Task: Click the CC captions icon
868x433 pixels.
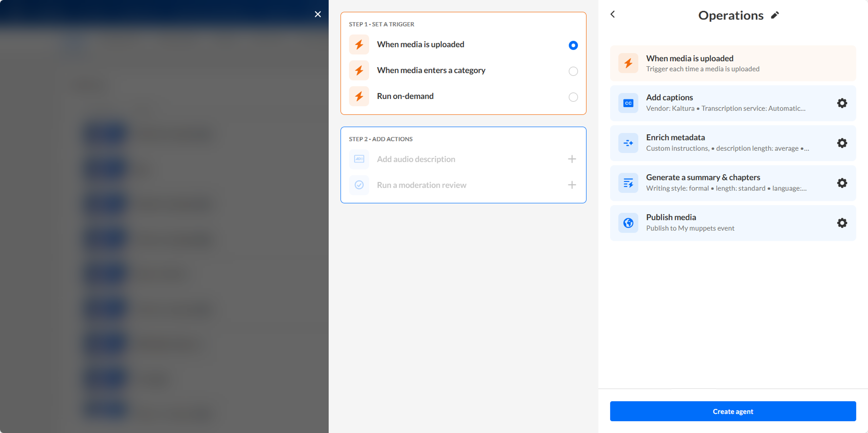Action: 628,103
